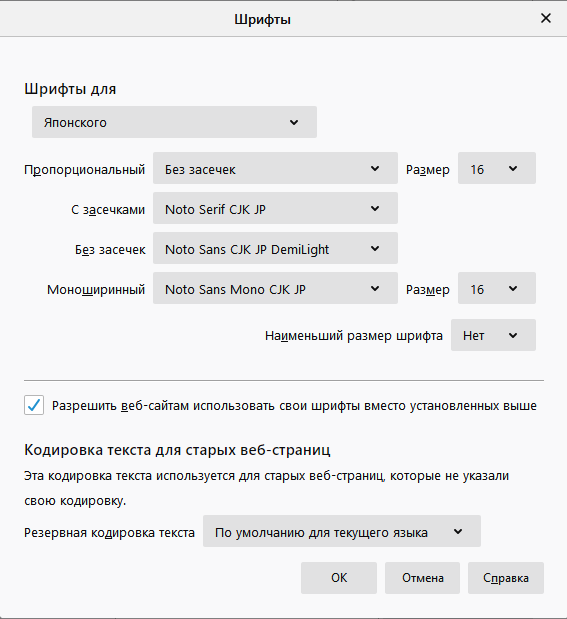Image resolution: width=567 pixels, height=619 pixels.
Task: Click the С засечками label
Action: click(x=108, y=210)
